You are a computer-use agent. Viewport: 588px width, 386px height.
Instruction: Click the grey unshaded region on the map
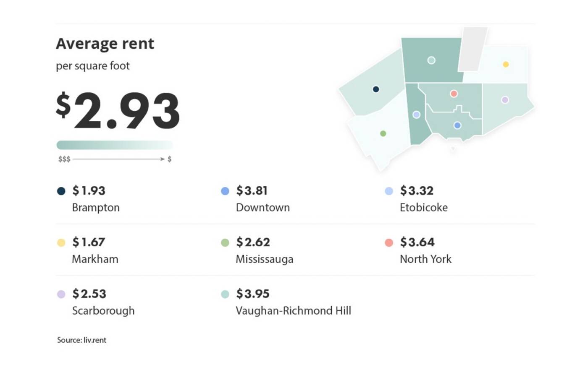point(472,50)
